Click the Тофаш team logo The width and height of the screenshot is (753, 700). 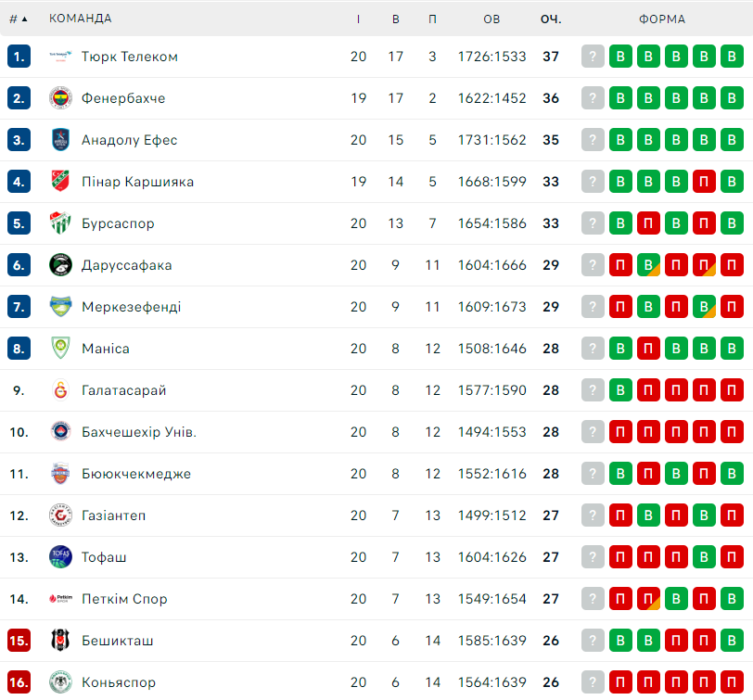60,557
